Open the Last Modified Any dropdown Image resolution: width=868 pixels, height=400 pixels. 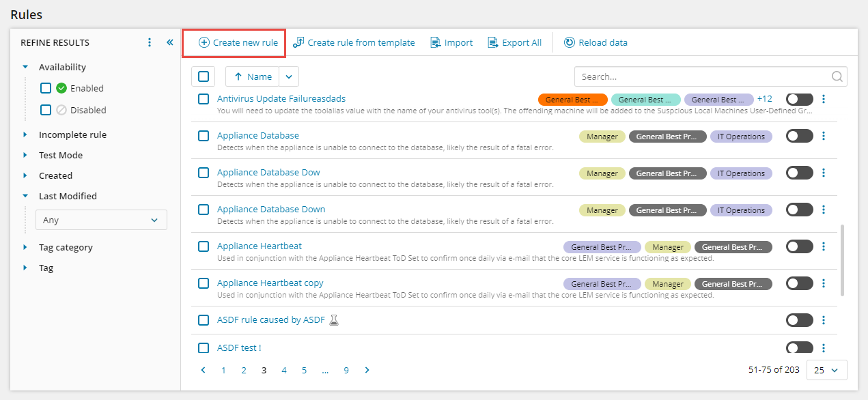101,220
